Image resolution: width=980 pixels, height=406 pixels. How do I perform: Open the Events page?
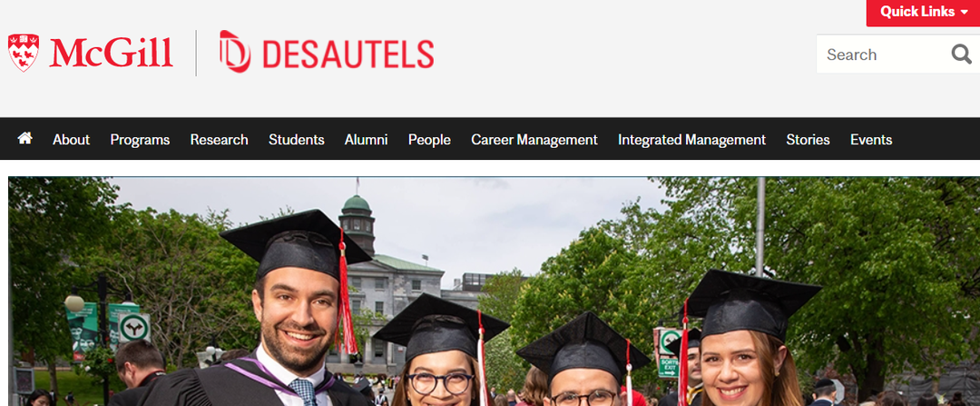871,140
